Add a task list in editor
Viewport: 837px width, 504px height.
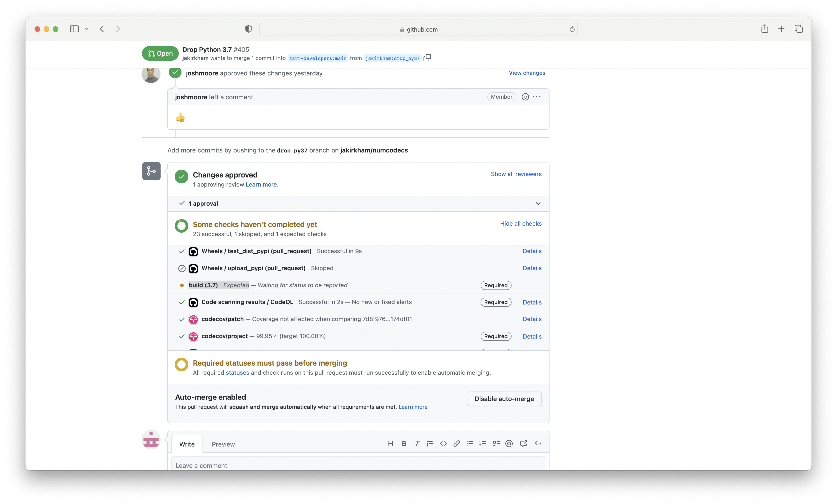tap(496, 444)
